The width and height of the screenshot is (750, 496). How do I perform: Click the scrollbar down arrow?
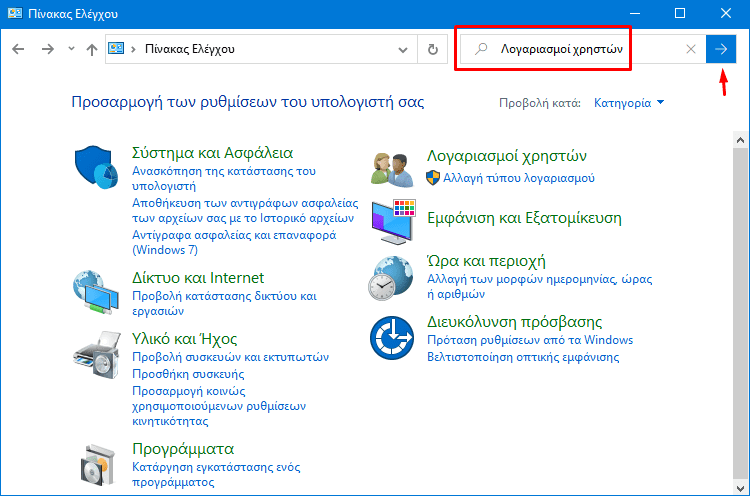point(740,488)
